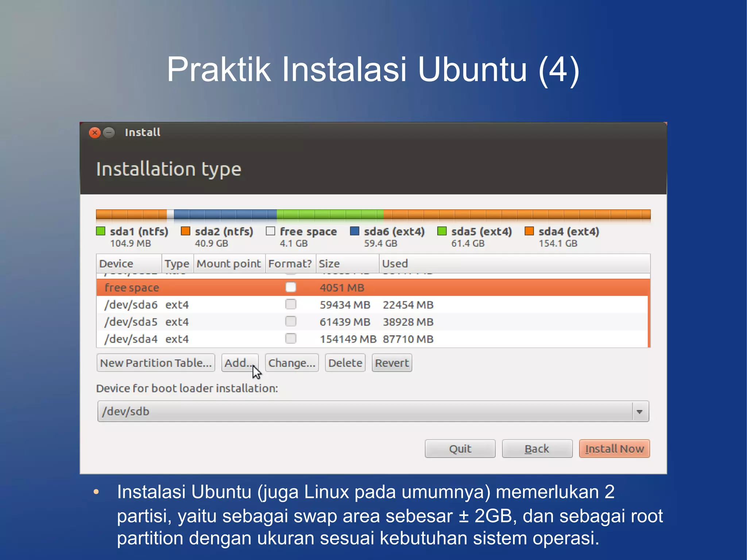Click the white free space segment in partition bar
The height and width of the screenshot is (560, 747).
[170, 214]
